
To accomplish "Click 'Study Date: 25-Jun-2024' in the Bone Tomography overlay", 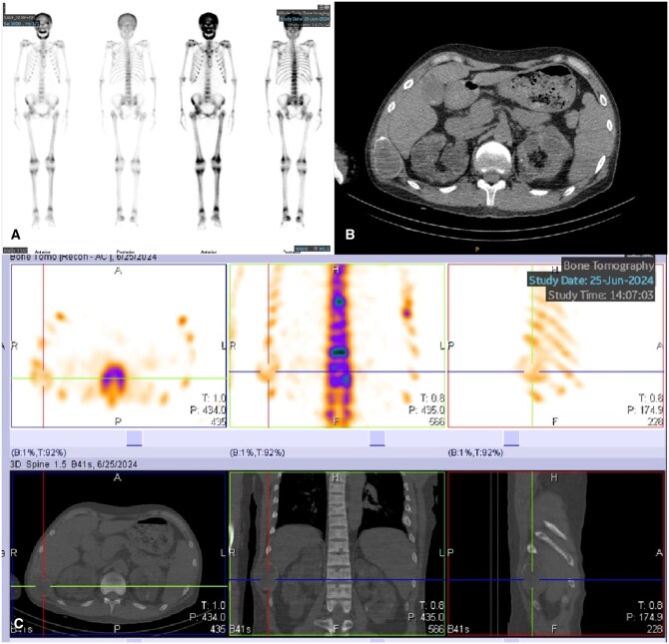I will [x=591, y=281].
